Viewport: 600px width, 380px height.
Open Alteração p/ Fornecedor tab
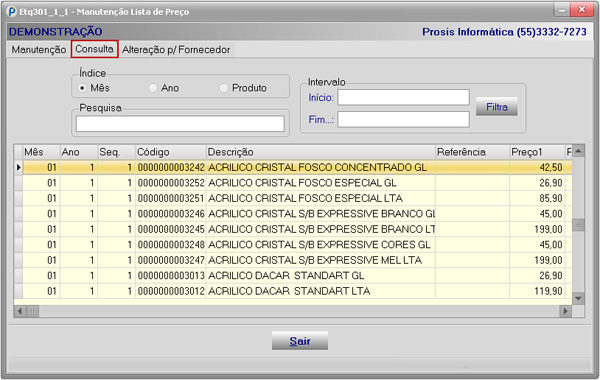pos(176,50)
